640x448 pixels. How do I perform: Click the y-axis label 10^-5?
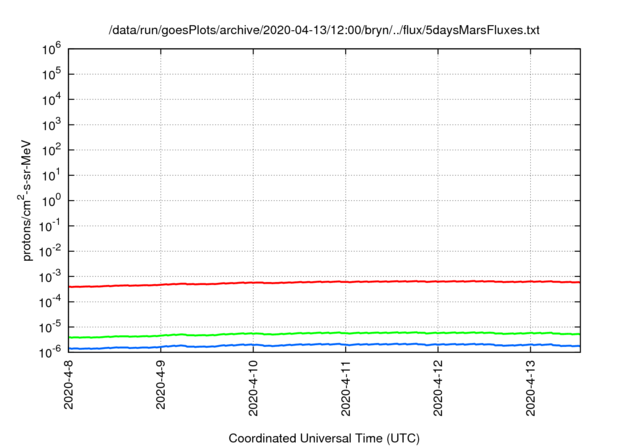tap(49, 328)
